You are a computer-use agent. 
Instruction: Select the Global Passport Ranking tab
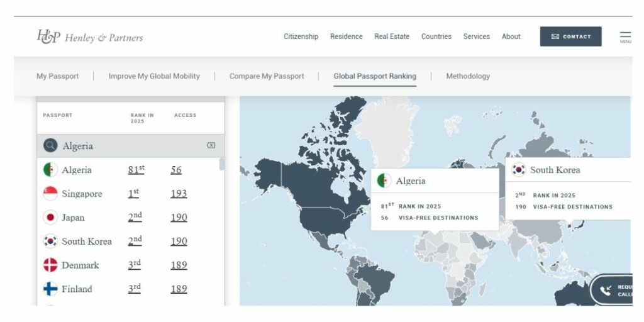[375, 76]
